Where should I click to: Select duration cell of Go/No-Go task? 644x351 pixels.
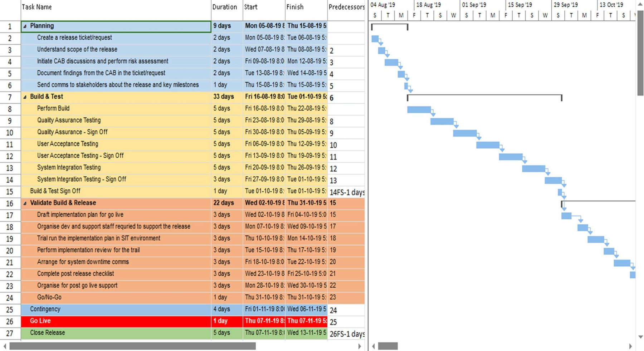(225, 297)
